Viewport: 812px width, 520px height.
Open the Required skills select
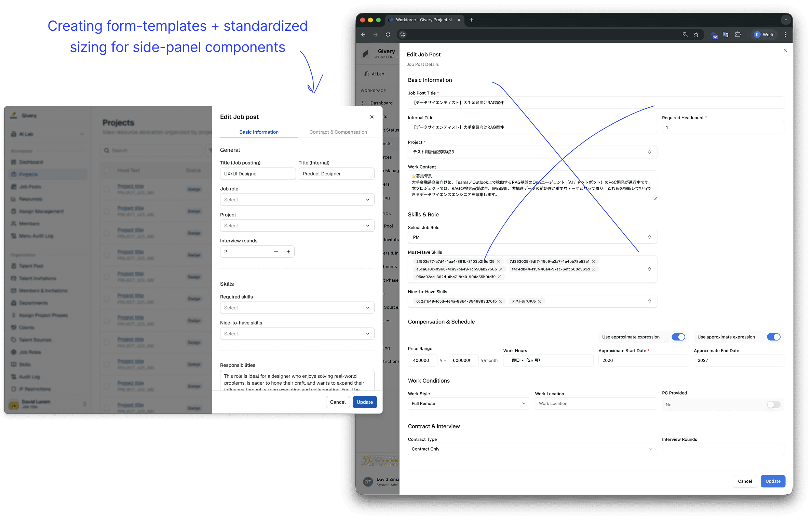(297, 308)
